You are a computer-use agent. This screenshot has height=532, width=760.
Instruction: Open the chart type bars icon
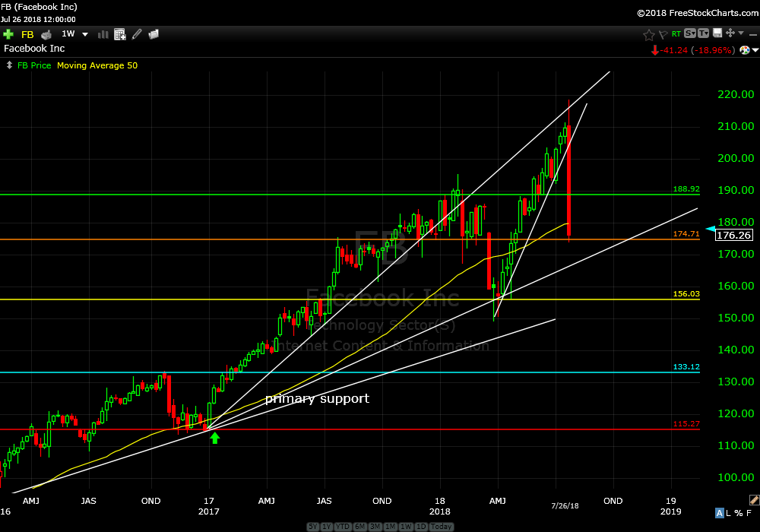click(x=103, y=34)
